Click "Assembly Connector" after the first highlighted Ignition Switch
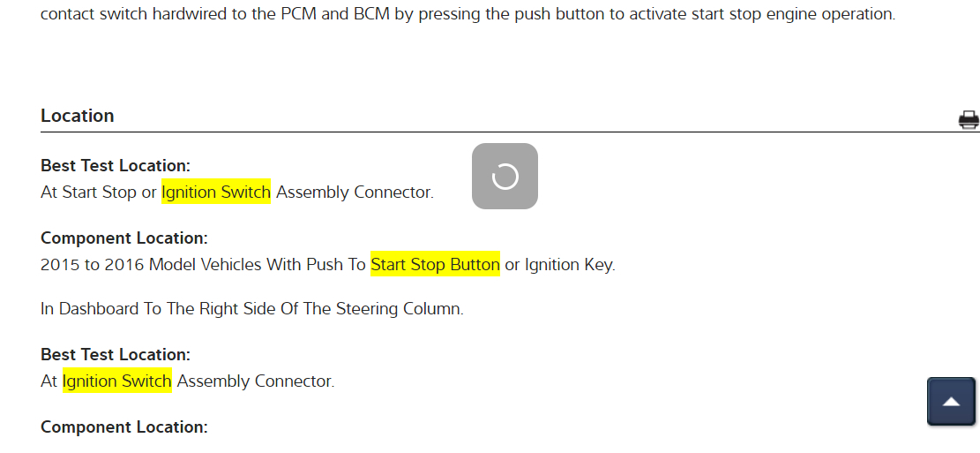The image size is (980, 453). tap(355, 193)
